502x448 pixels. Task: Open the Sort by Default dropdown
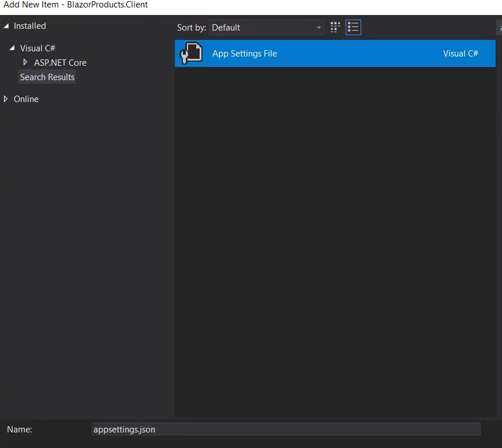pos(267,28)
